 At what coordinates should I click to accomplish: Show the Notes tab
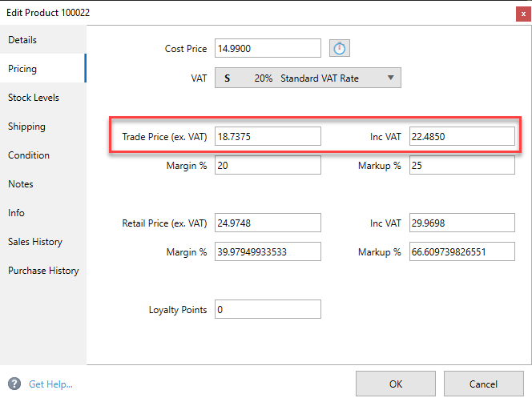[x=22, y=184]
